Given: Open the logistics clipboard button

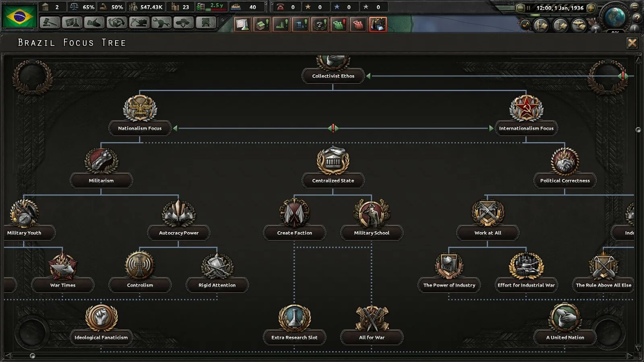Looking at the screenshot, I should (x=206, y=23).
